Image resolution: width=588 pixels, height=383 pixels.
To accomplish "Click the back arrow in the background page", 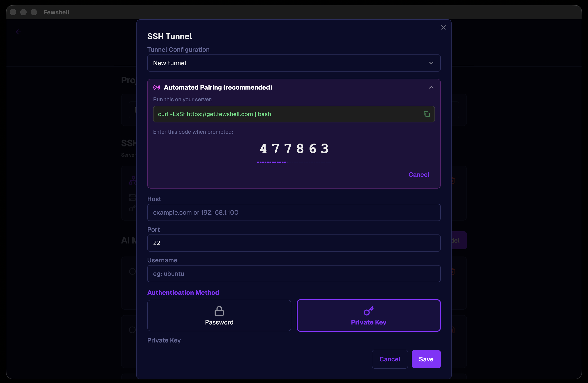I will click(x=18, y=32).
